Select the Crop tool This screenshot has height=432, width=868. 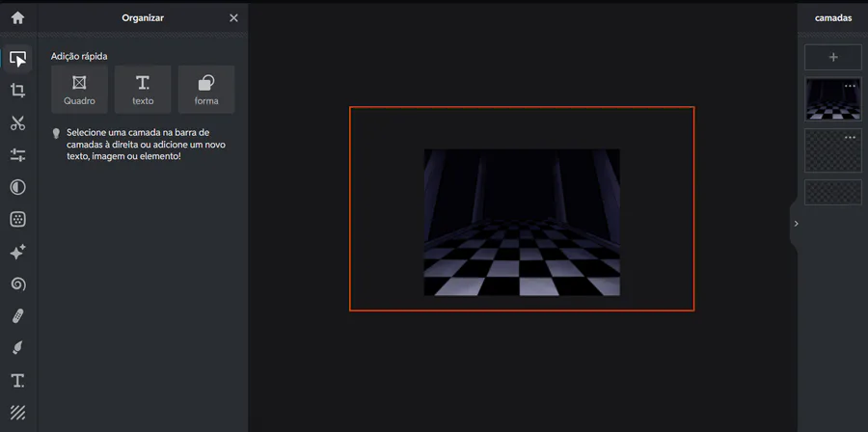coord(17,91)
